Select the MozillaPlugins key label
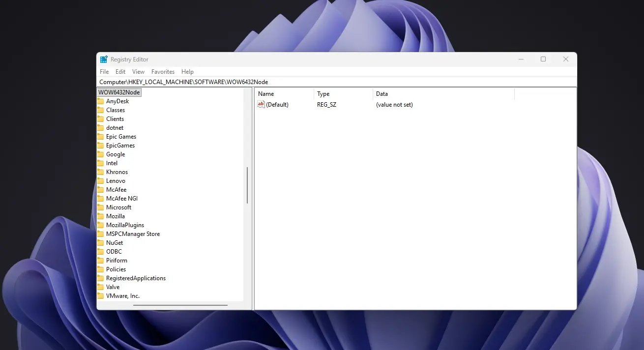Screen dimensions: 644x350 click(125, 225)
